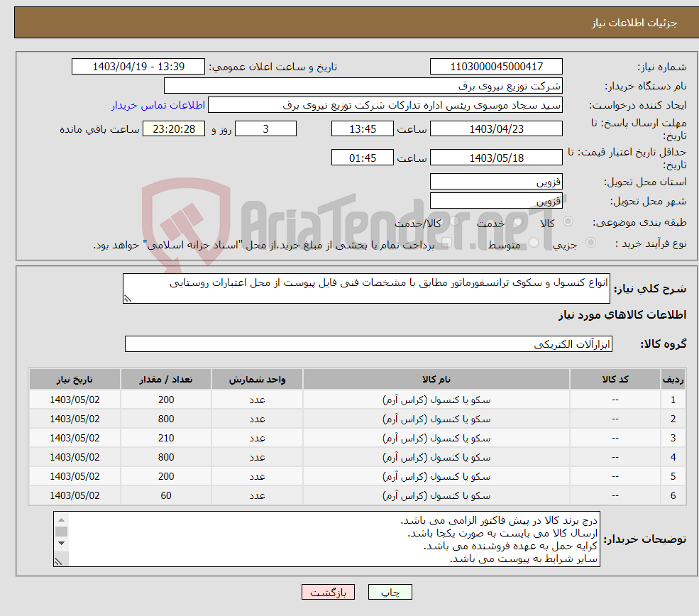This screenshot has height=616, width=699.
Task: Click resize handle of buyer notes box
Action: [x=58, y=562]
